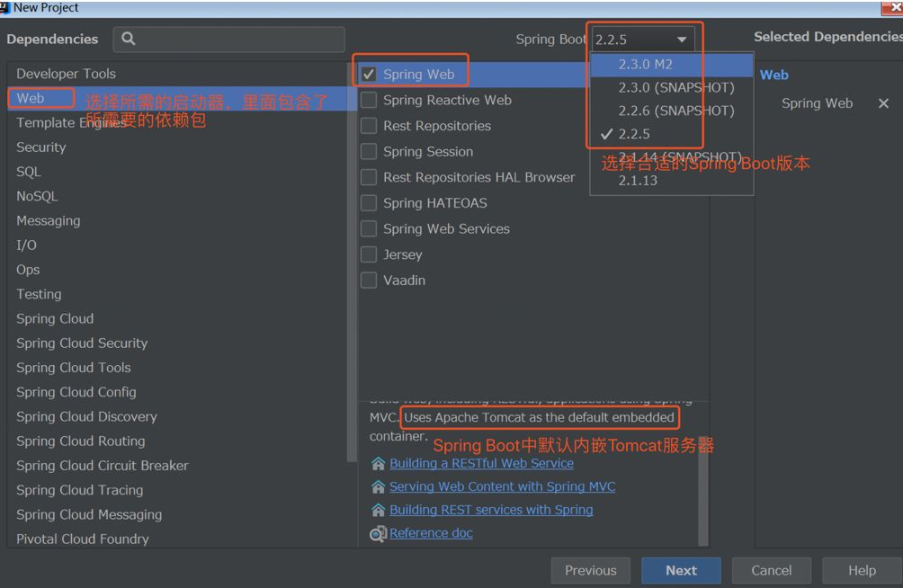Image resolution: width=903 pixels, height=588 pixels.
Task: Open the Building a RESTful Web Service guide
Action: coord(481,464)
